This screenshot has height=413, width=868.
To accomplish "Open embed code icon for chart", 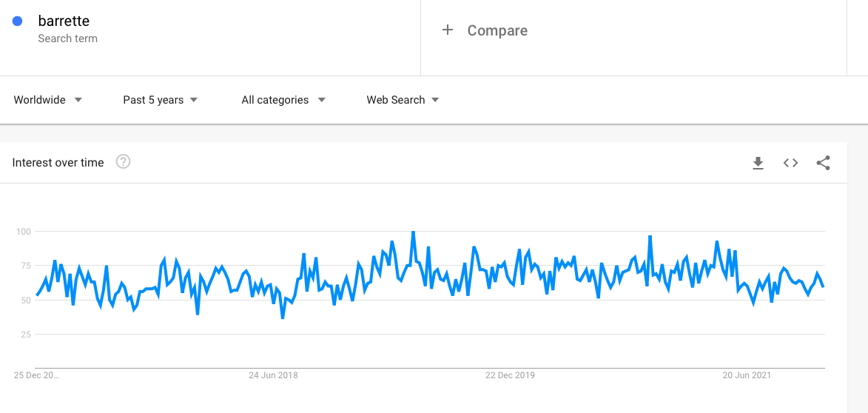I will tap(790, 163).
